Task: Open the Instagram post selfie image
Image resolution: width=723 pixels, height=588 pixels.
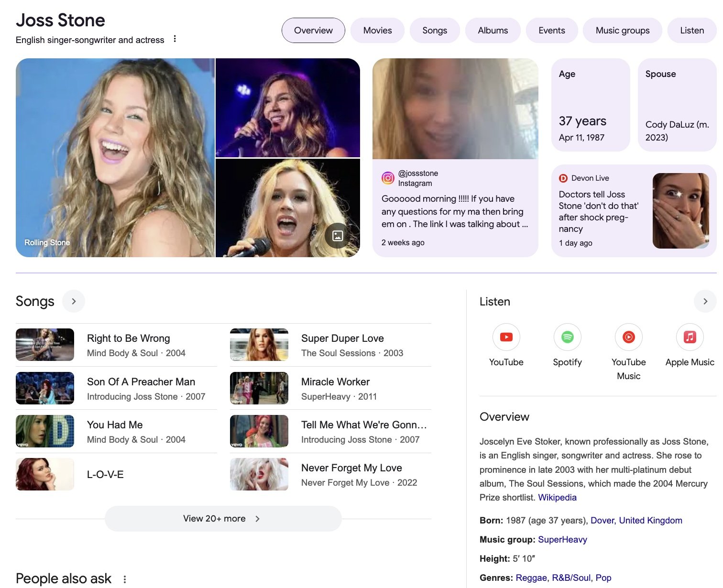Action: pyautogui.click(x=455, y=109)
